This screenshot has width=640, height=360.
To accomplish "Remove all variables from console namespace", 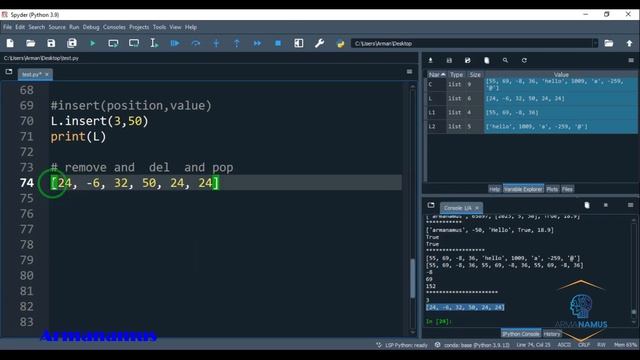I will (x=587, y=205).
